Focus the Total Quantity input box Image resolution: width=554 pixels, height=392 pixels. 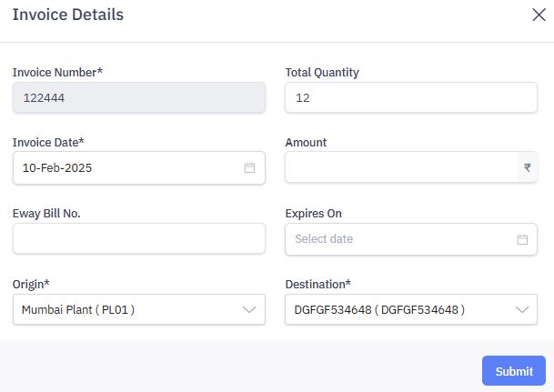click(x=411, y=97)
